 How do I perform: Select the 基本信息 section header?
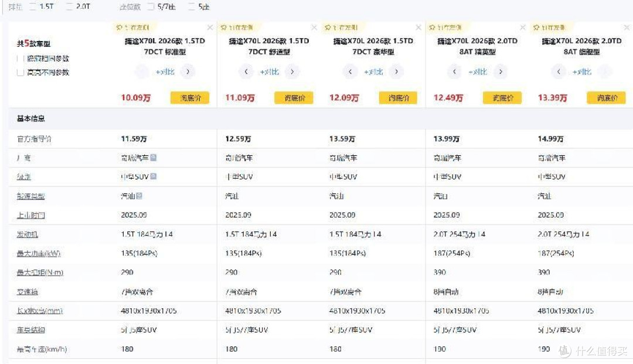(x=30, y=118)
